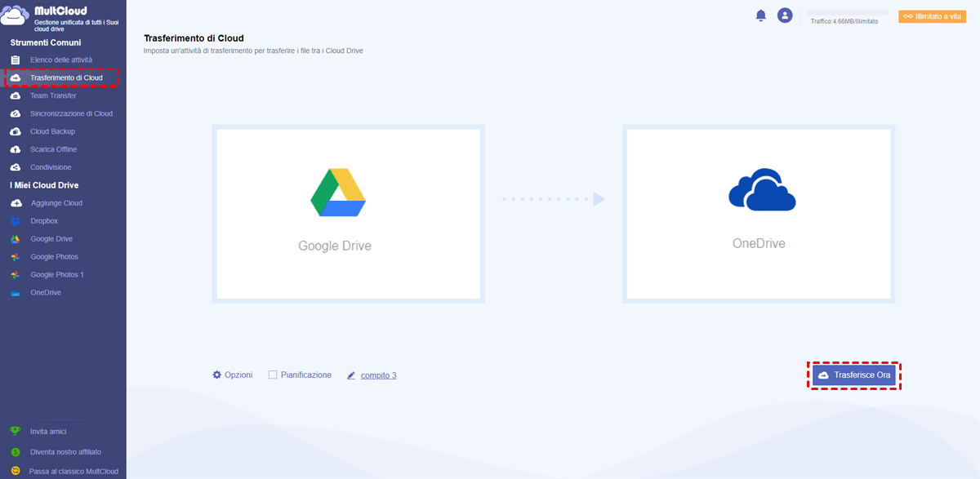Click Passa al classico MultCloud link
980x479 pixels.
(x=73, y=471)
